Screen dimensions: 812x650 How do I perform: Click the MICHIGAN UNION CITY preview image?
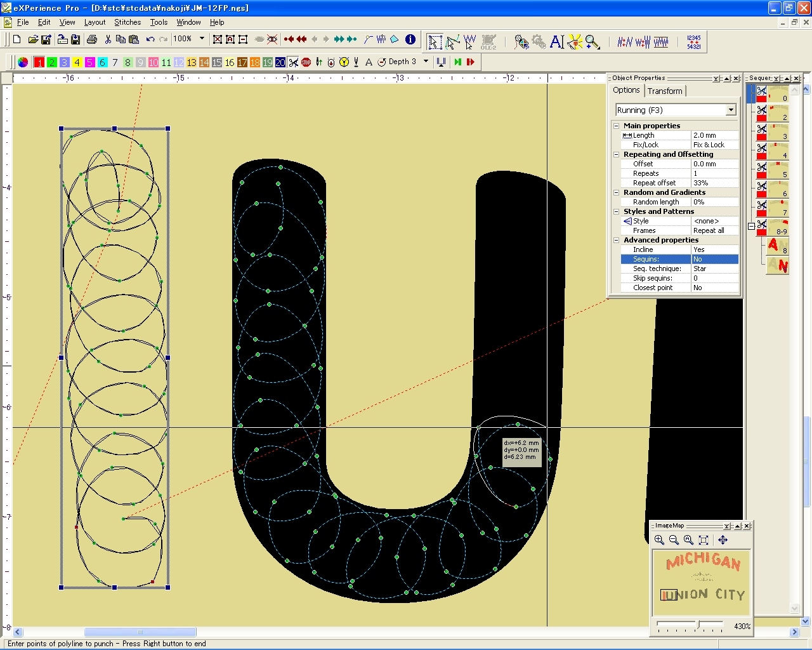pos(702,581)
